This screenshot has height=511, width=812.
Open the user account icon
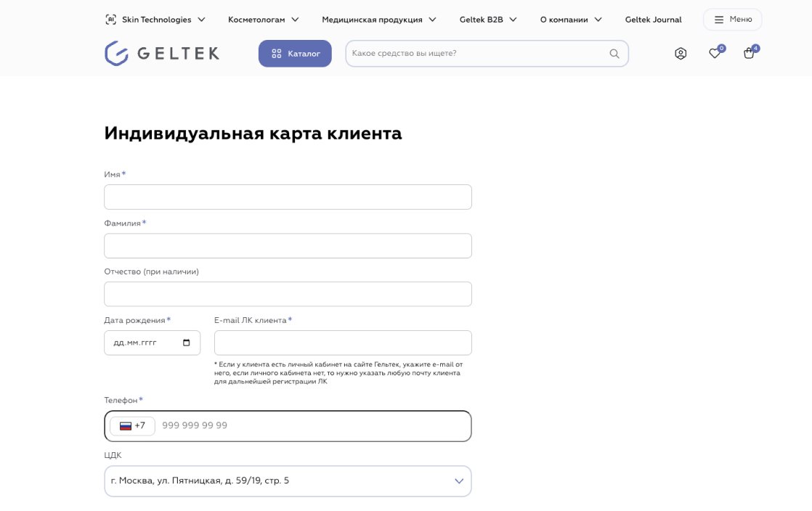coord(681,53)
